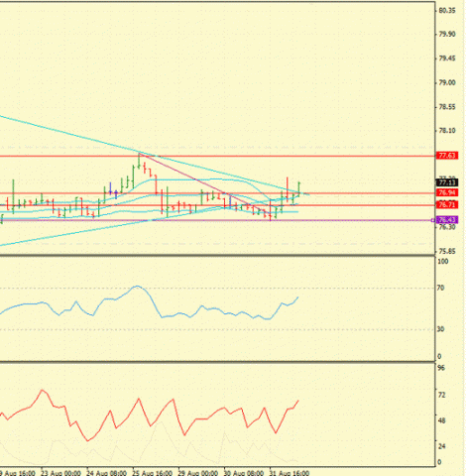The width and height of the screenshot is (466, 476).
Task: Select the red 76.94 price level label
Action: click(447, 192)
